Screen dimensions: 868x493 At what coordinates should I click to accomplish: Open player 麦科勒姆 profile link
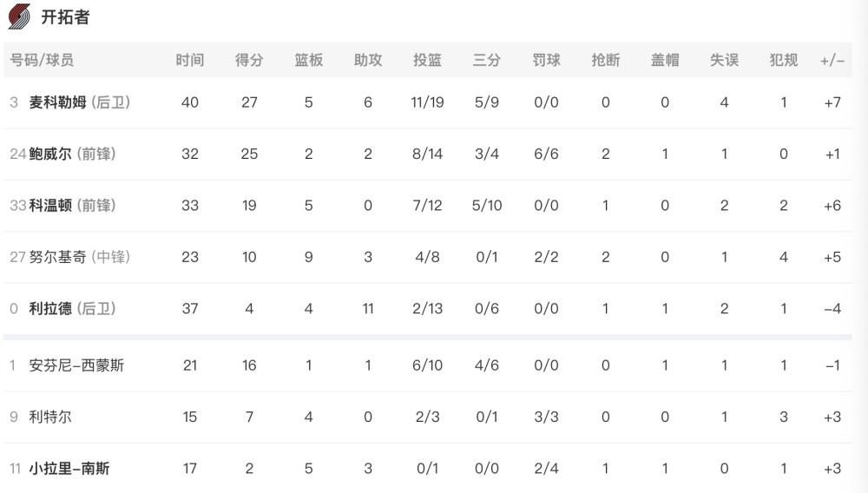(x=57, y=102)
